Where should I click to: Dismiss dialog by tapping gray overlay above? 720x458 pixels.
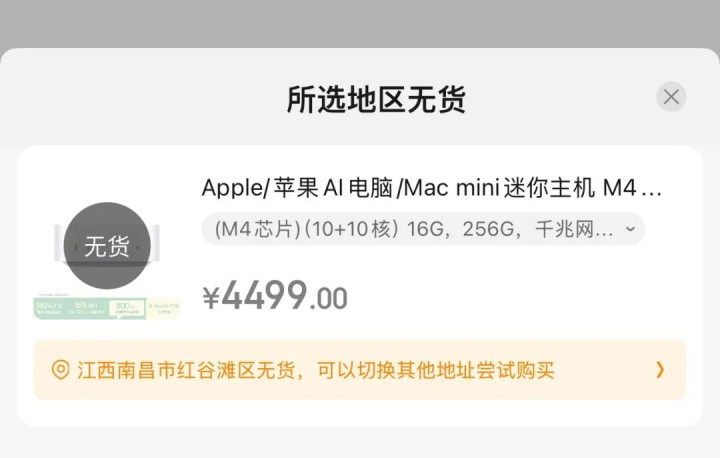click(x=360, y=23)
